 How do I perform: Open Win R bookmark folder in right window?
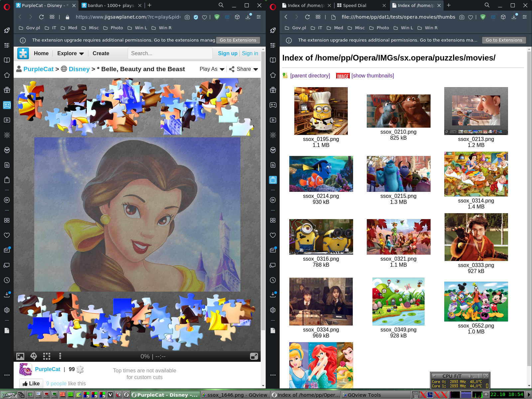point(428,28)
